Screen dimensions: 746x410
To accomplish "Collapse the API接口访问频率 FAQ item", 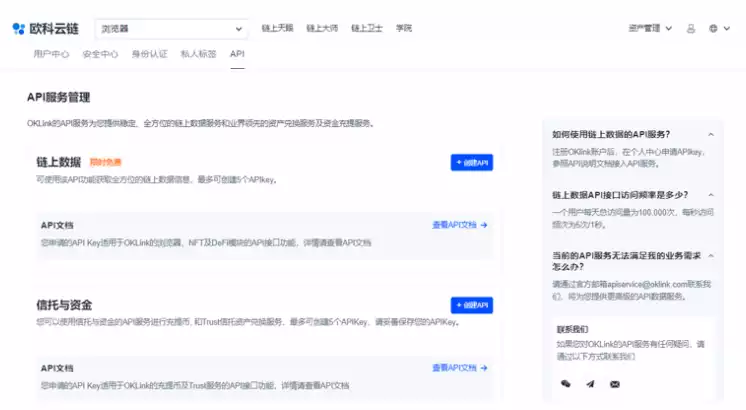I will click(x=711, y=195).
